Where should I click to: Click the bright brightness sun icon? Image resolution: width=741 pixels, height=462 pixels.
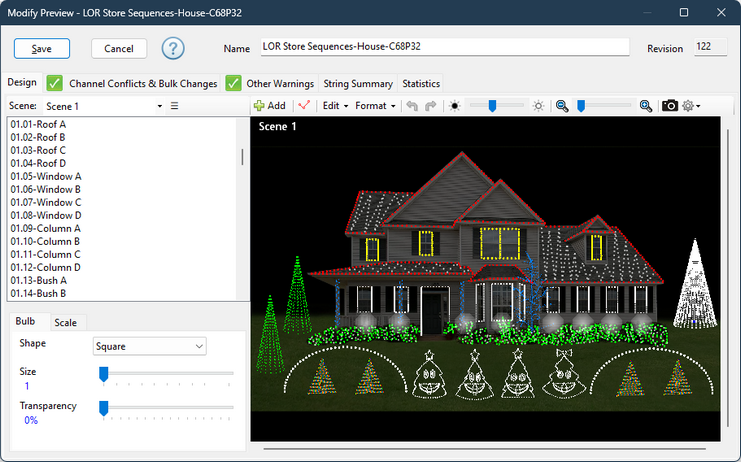(x=538, y=106)
